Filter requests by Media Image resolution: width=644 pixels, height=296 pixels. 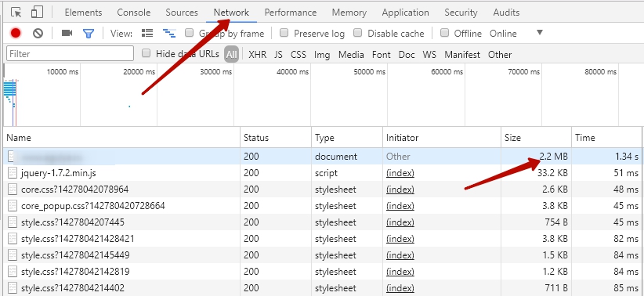tap(351, 54)
